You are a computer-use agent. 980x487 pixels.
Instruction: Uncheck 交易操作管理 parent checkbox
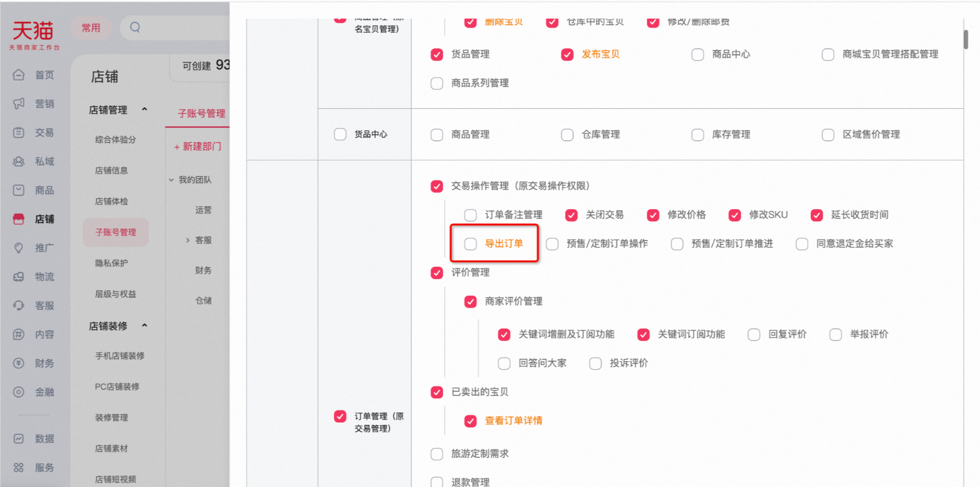(x=437, y=186)
